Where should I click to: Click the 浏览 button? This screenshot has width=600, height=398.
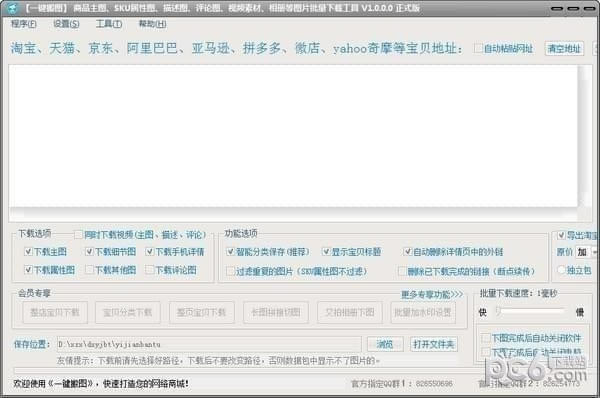(385, 344)
